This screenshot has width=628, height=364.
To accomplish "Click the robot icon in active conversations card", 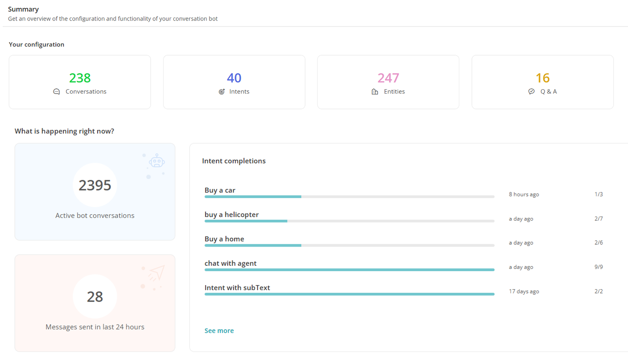I will (x=157, y=162).
